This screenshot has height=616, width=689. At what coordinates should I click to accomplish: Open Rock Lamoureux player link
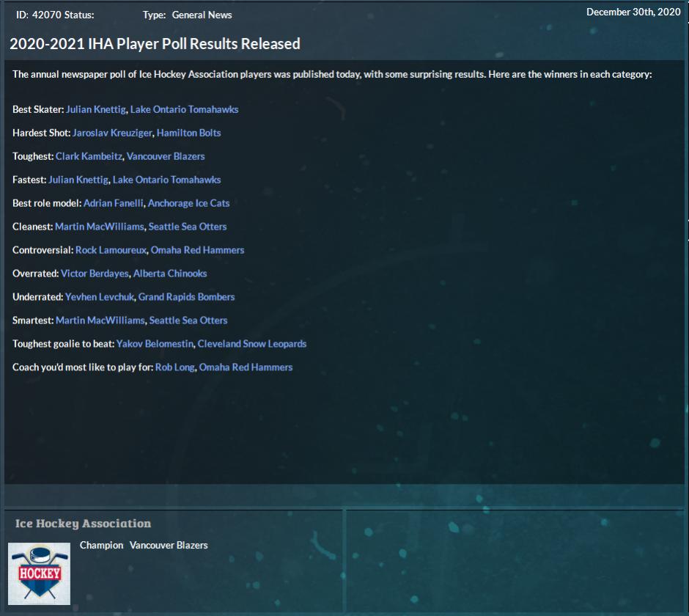click(111, 250)
